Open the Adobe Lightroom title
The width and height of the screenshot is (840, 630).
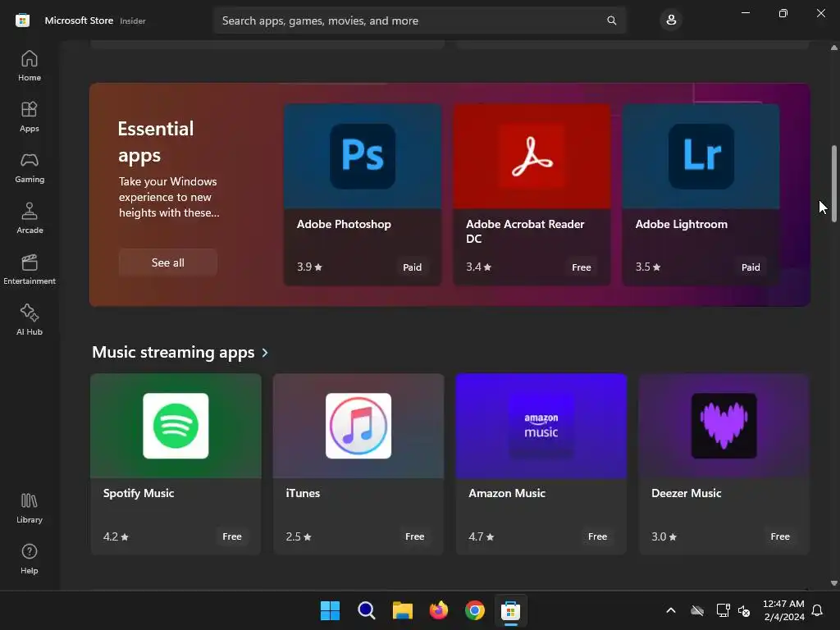(x=682, y=224)
